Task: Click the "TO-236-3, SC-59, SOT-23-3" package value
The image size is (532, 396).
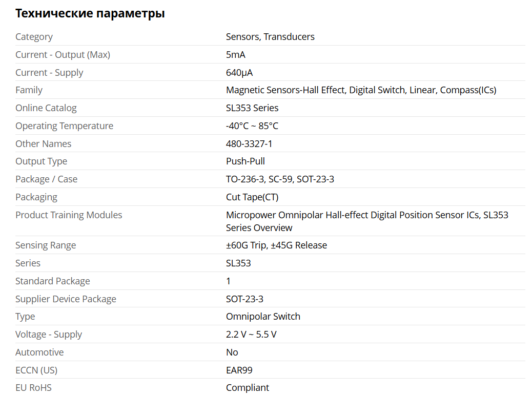Action: (280, 179)
